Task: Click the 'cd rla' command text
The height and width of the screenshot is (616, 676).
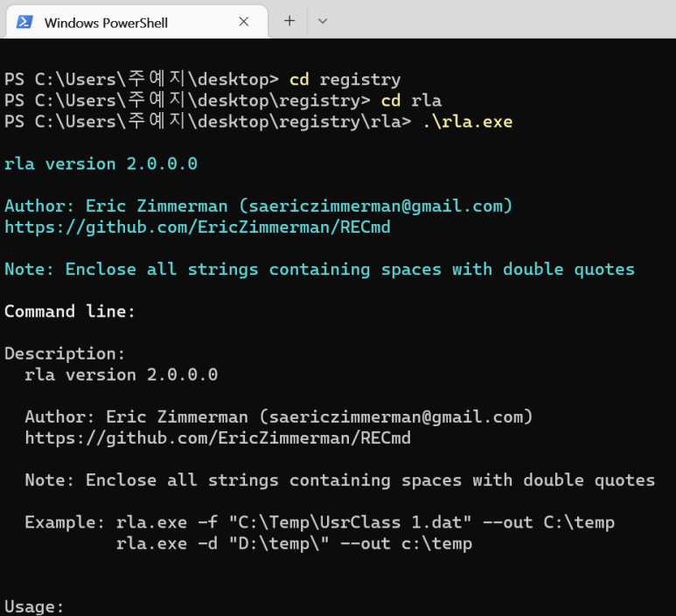Action: 411,101
